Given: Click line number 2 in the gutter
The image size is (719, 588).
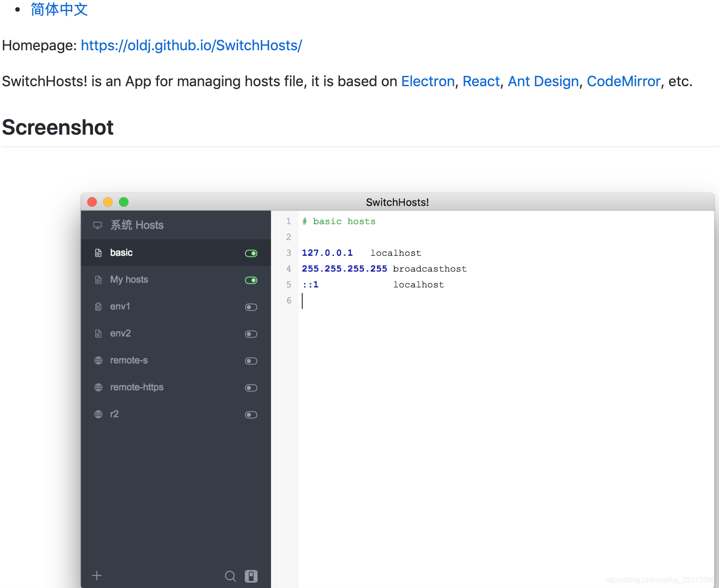Looking at the screenshot, I should (x=289, y=237).
